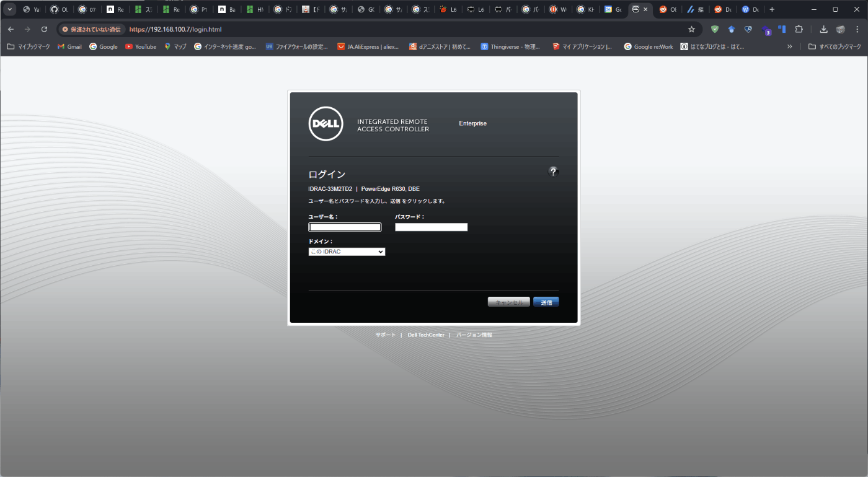Viewport: 868px width, 477px height.
Task: Click the Enterprise label
Action: pos(472,123)
